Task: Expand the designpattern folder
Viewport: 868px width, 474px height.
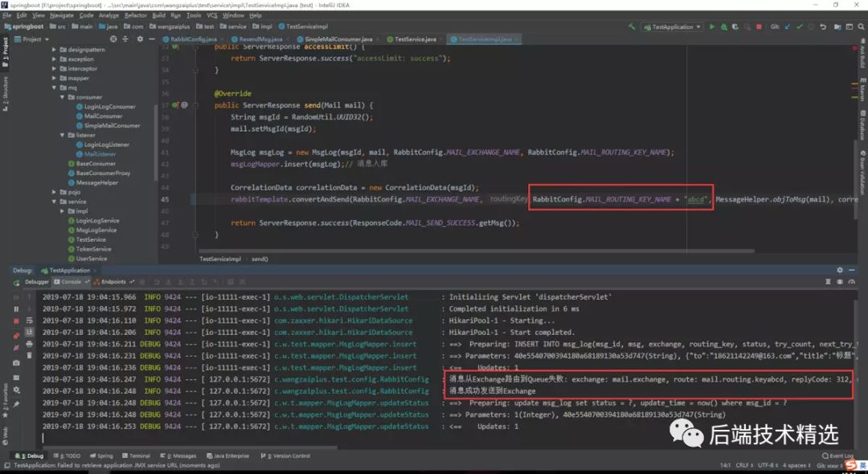Action: pyautogui.click(x=54, y=50)
